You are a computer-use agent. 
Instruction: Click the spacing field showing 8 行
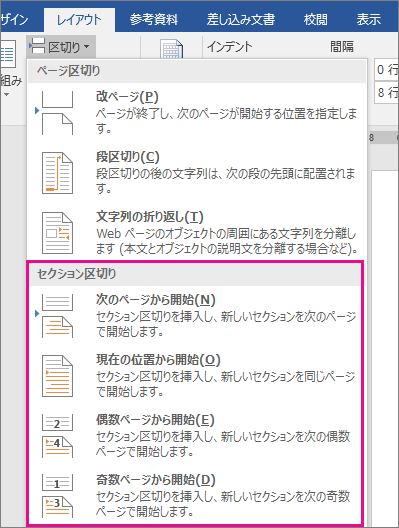pos(387,92)
